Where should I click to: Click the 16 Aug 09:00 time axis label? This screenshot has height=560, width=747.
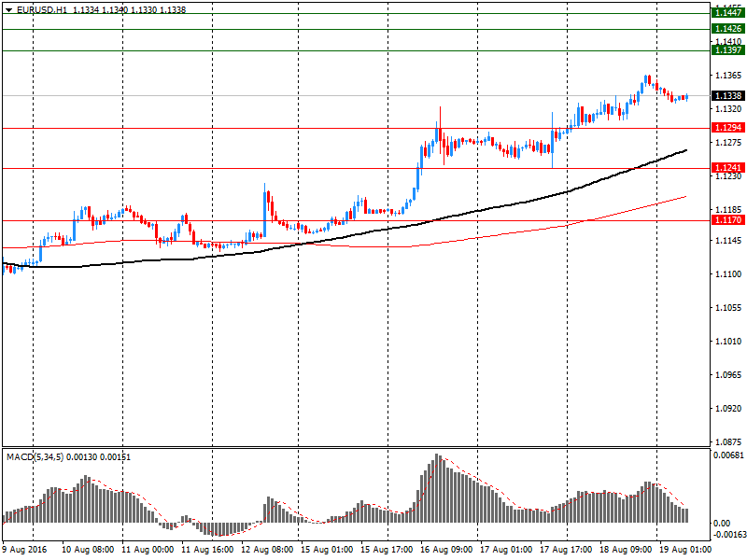[446, 550]
